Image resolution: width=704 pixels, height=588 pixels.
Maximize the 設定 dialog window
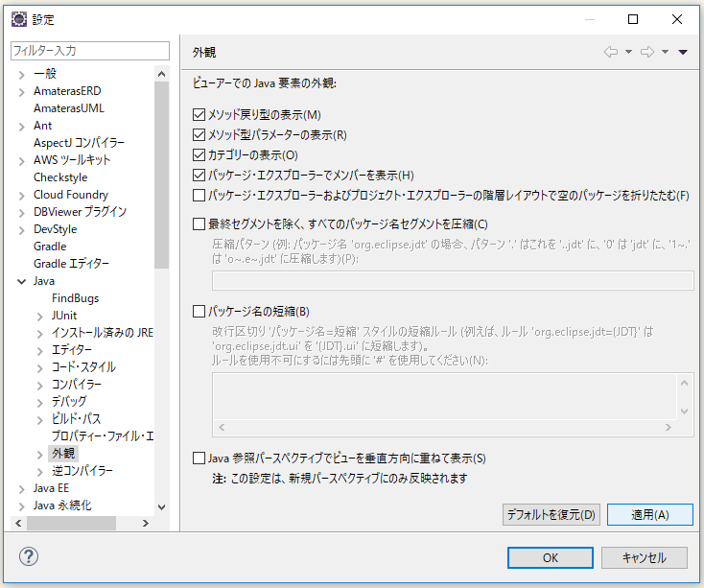633,19
